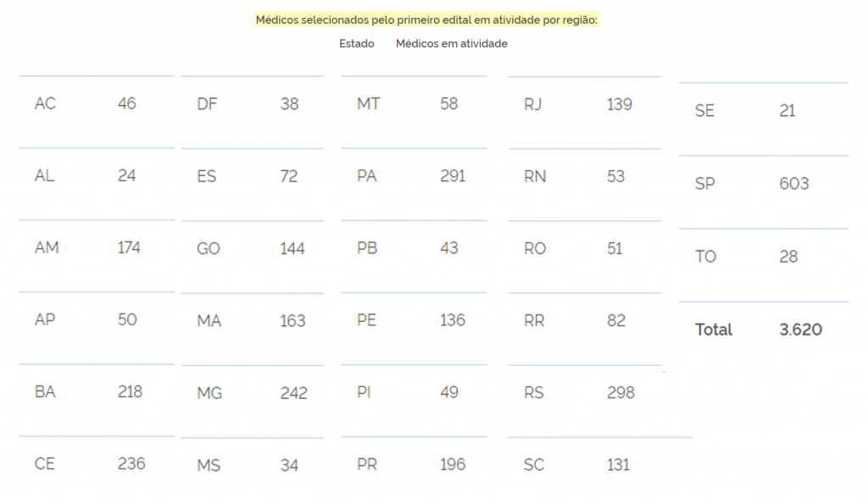Select the MT state cell
The height and width of the screenshot is (504, 868).
(369, 104)
